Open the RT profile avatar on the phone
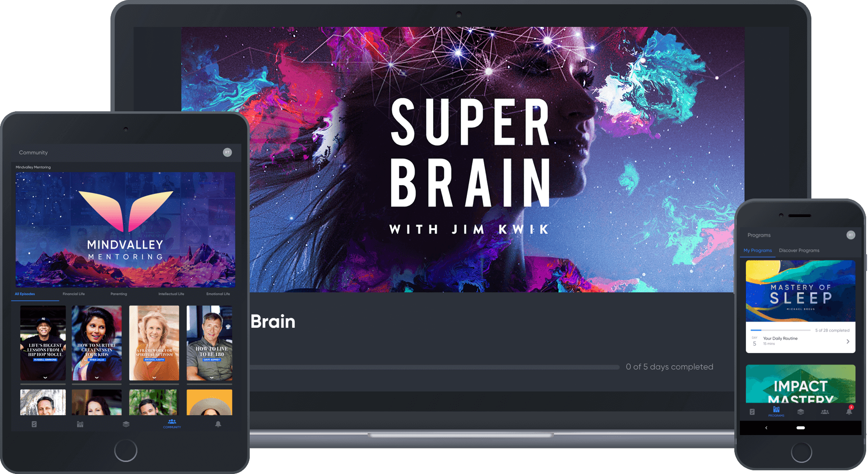The height and width of the screenshot is (474, 868). (x=851, y=235)
